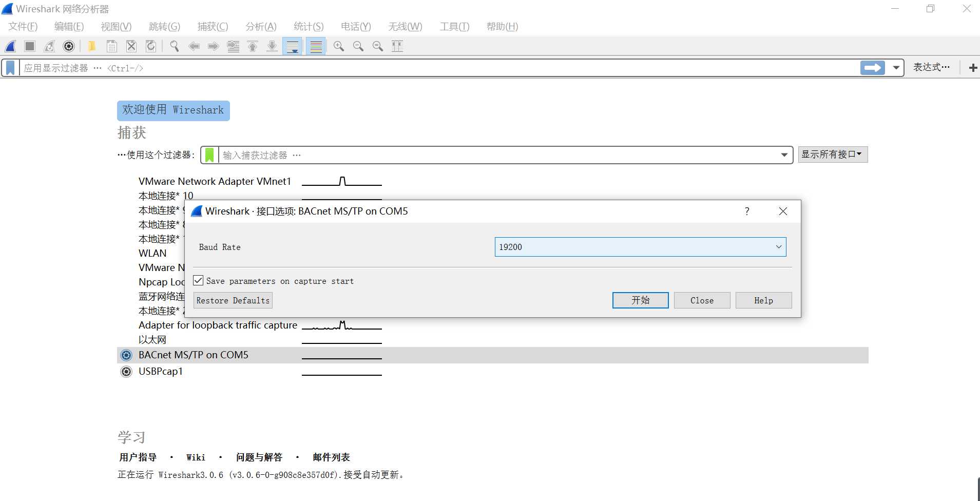Click the go to specific packet icon
The image size is (980, 501).
click(x=233, y=46)
